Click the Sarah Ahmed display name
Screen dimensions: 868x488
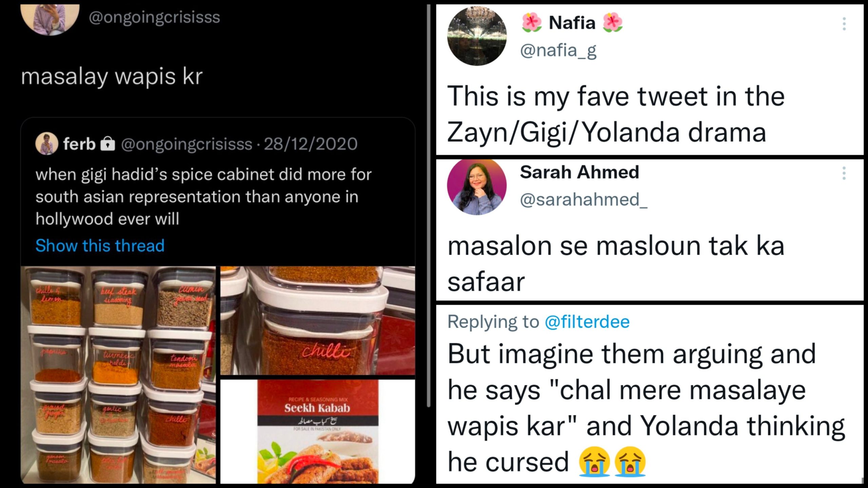tap(579, 172)
